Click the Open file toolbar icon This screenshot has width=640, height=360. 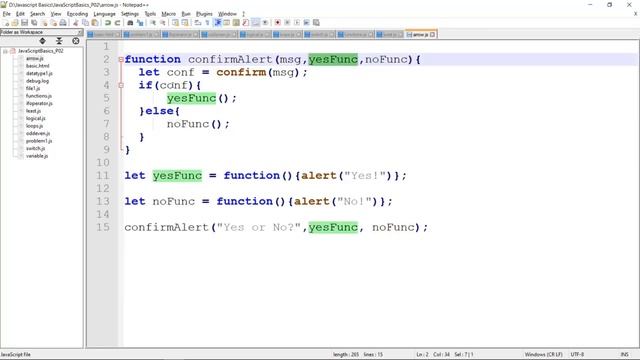15,23
